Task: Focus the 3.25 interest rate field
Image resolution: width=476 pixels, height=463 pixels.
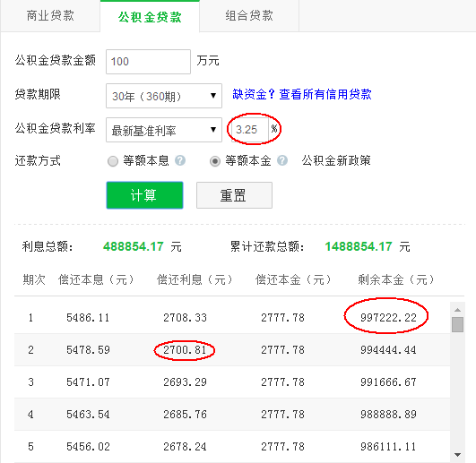Action: [x=249, y=130]
